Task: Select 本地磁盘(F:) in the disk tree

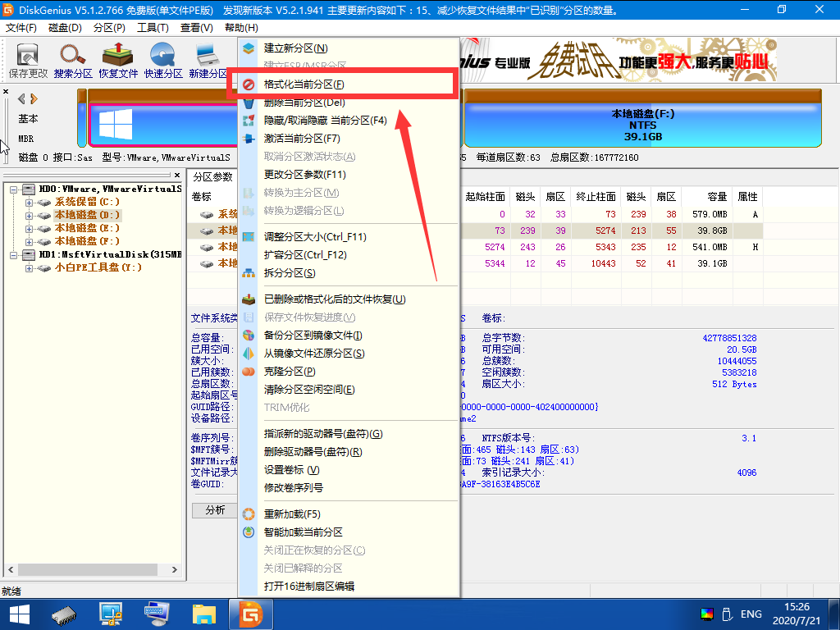Action: 87,241
